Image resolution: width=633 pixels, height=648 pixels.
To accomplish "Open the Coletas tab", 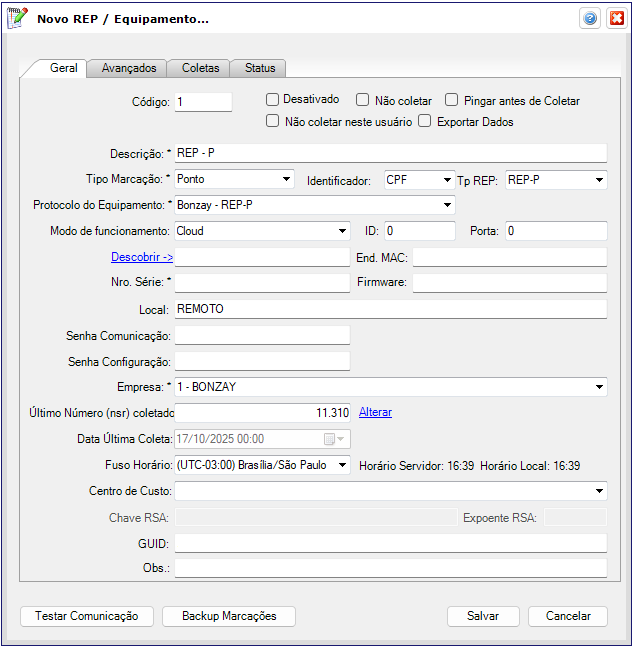I will 200,68.
